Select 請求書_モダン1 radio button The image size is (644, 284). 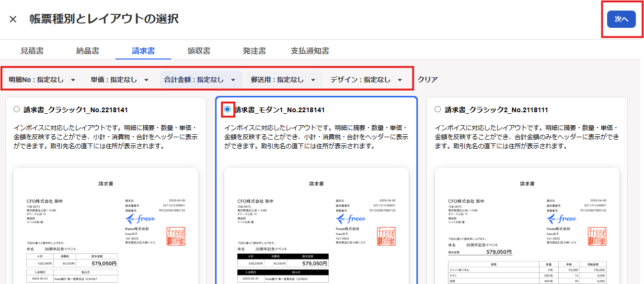pos(228,109)
